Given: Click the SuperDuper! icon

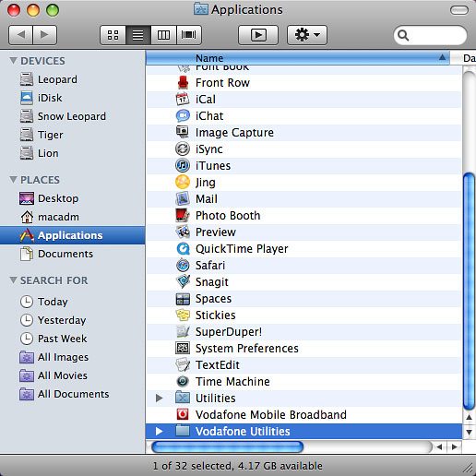Looking at the screenshot, I should (x=183, y=332).
